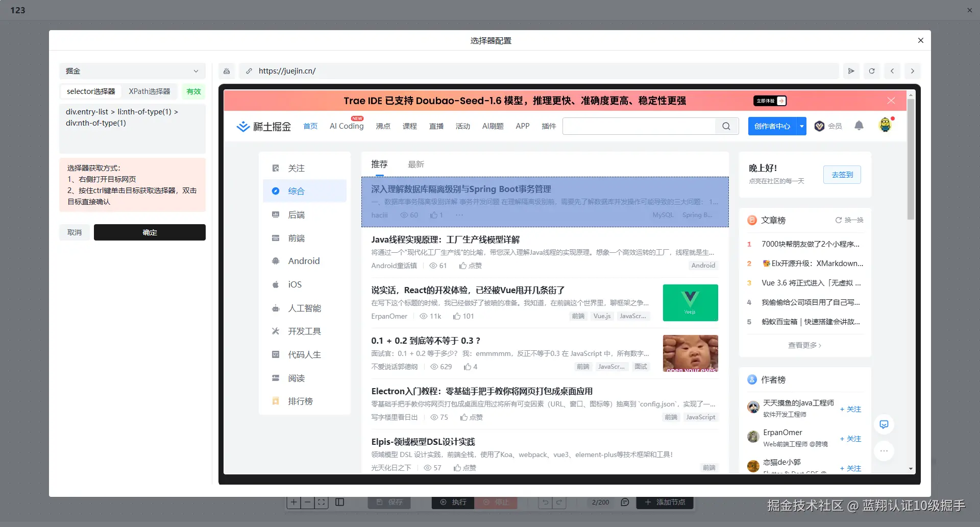This screenshot has height=527, width=980.
Task: Follow author ErpanOmer
Action: click(x=850, y=439)
